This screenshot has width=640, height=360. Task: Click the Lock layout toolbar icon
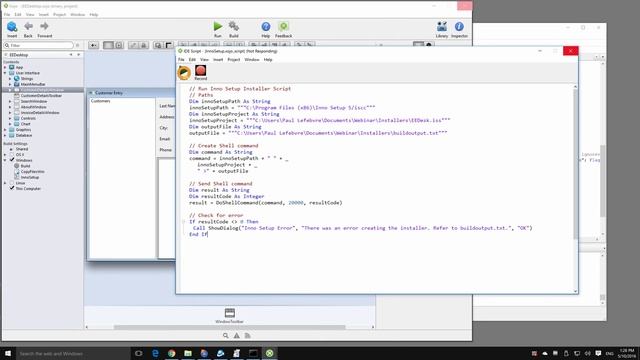pyautogui.click(x=144, y=45)
